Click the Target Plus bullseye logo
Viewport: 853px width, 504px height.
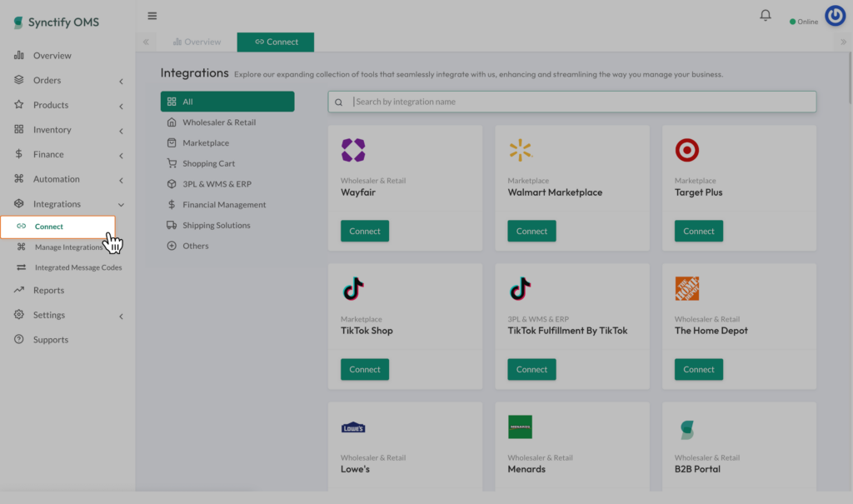click(x=687, y=150)
